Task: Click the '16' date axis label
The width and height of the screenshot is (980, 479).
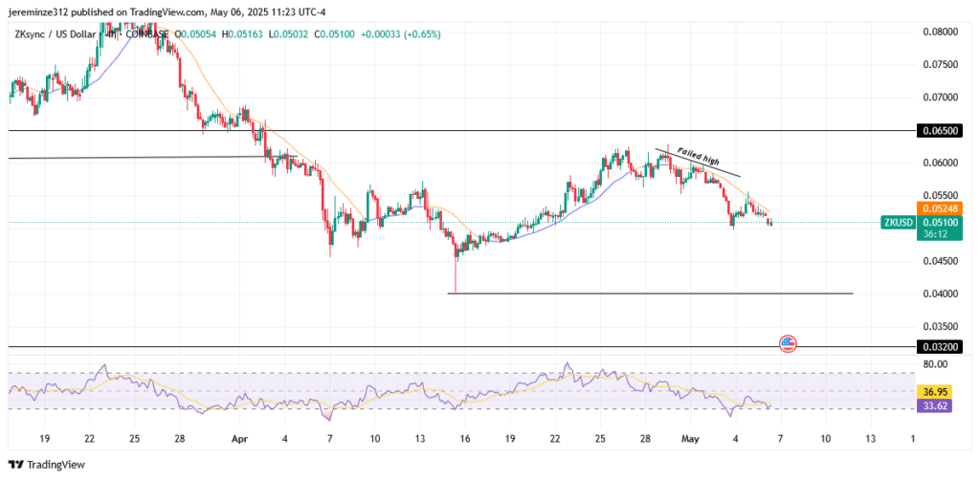Action: point(464,439)
